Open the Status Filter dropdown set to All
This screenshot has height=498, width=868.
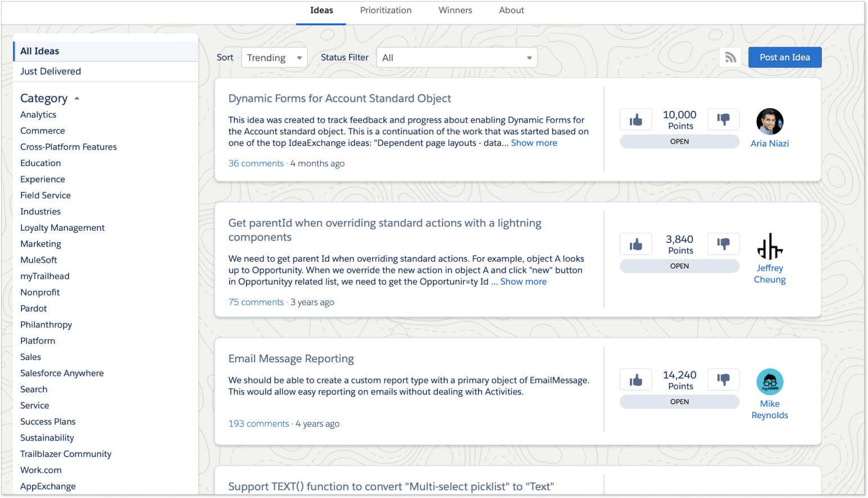click(457, 57)
